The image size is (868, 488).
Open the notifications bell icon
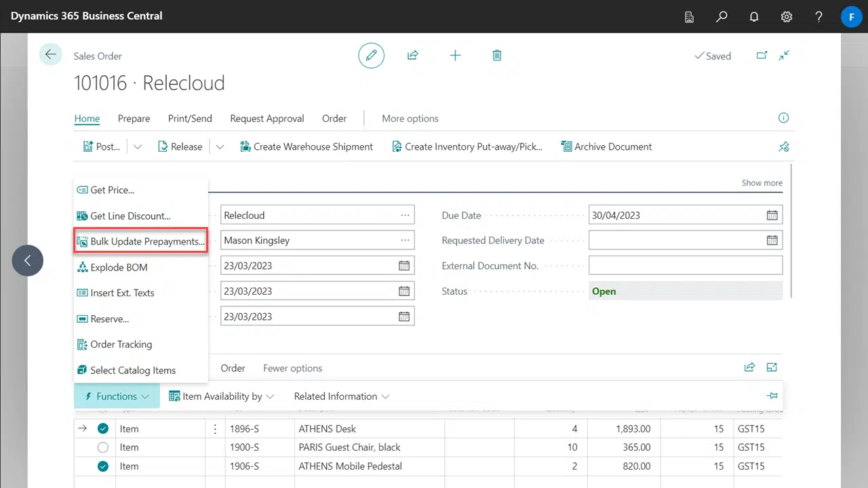point(754,16)
